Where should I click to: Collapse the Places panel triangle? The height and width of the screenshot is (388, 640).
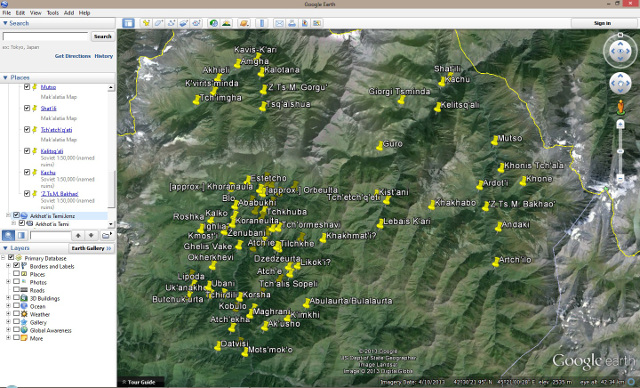click(x=5, y=78)
